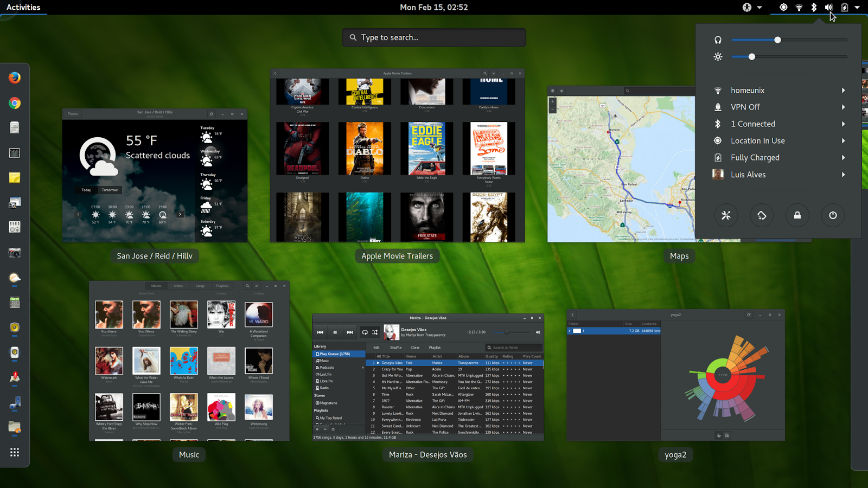Select the Magnatune store in Rhythmbox sidebar
The image size is (868, 488).
point(328,403)
